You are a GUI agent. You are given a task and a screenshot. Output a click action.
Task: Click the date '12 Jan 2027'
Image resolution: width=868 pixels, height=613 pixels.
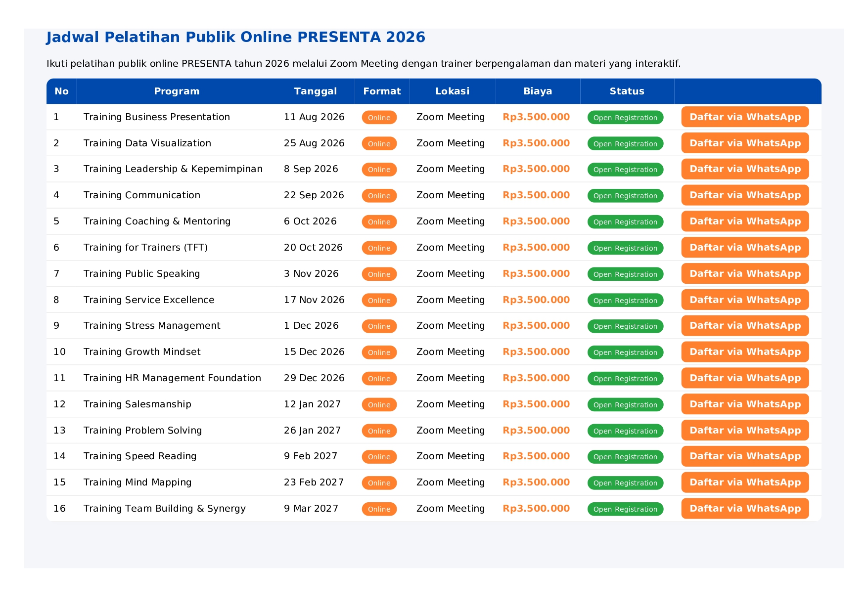(x=313, y=404)
